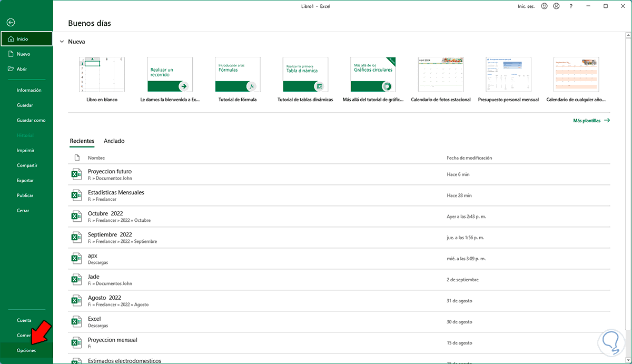Screen dimensions: 632x364
Task: Click Excel icon beside apx
Action: pos(76,259)
